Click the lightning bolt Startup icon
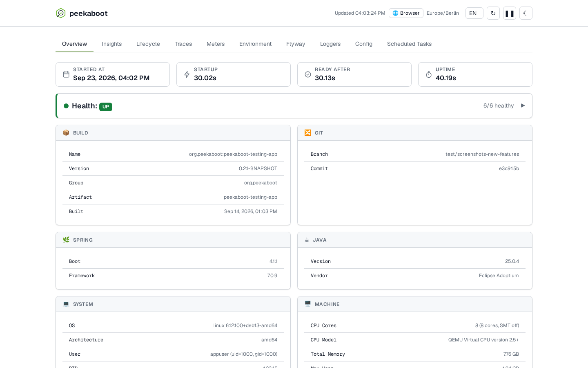The width and height of the screenshot is (588, 368). pyautogui.click(x=187, y=74)
